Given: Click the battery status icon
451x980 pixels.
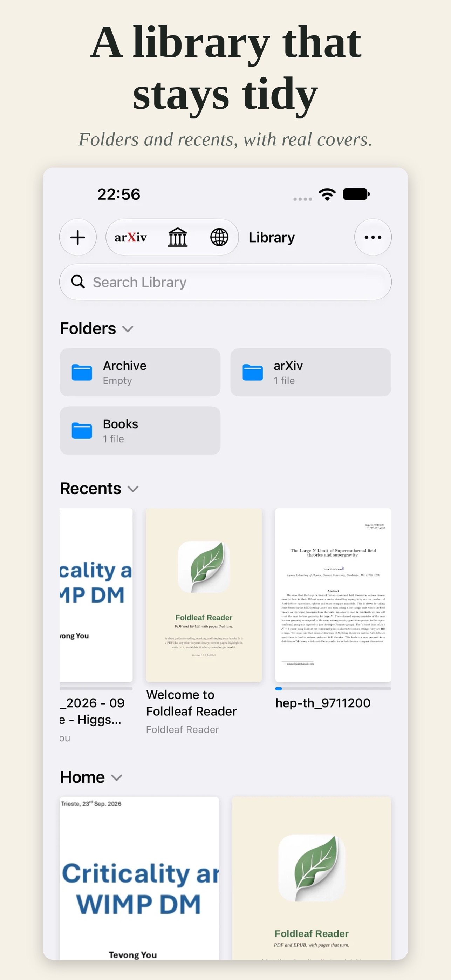Looking at the screenshot, I should point(356,194).
